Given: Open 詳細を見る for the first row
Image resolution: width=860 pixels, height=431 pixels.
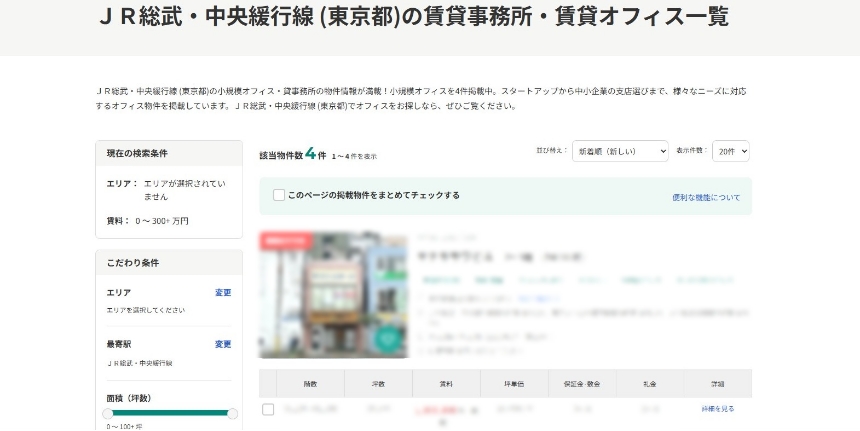Looking at the screenshot, I should click(x=717, y=409).
